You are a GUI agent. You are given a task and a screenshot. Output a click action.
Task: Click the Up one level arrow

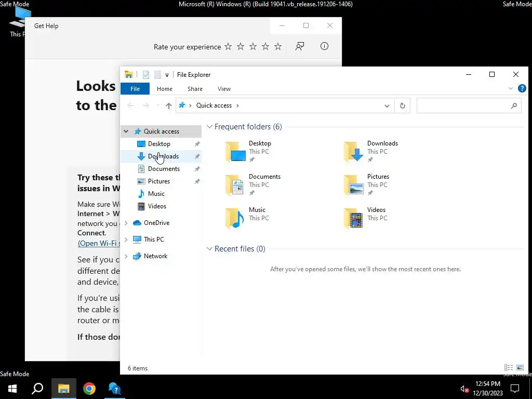pyautogui.click(x=169, y=106)
